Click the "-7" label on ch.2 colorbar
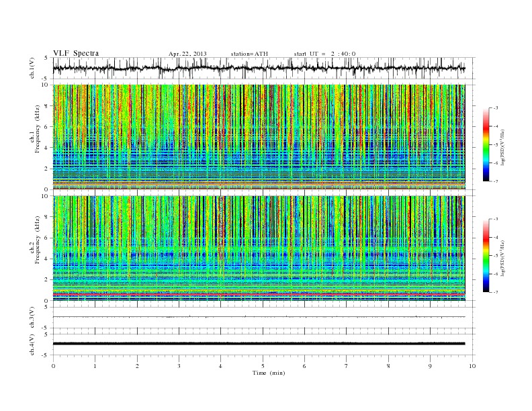This screenshot has width=532, height=411. point(496,292)
